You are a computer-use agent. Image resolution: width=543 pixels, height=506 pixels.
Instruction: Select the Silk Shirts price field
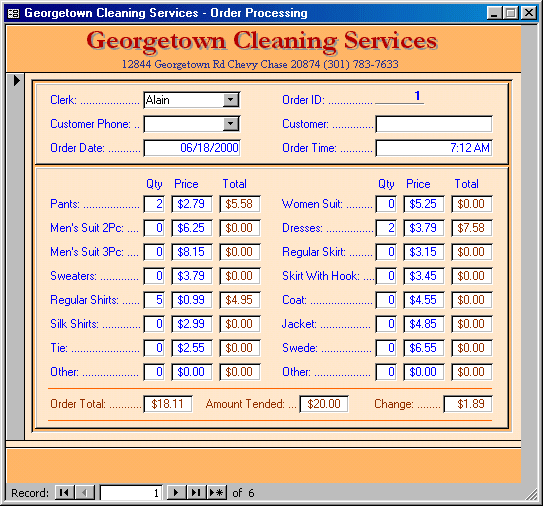coord(192,324)
